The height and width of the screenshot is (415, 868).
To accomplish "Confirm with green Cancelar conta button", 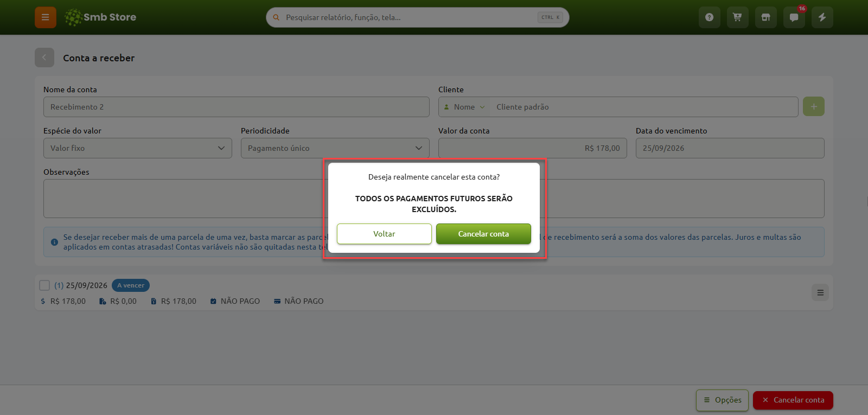I will 483,234.
